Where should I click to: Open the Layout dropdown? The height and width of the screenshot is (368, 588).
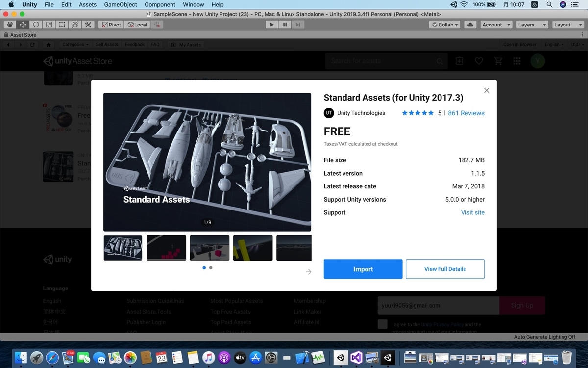[567, 25]
